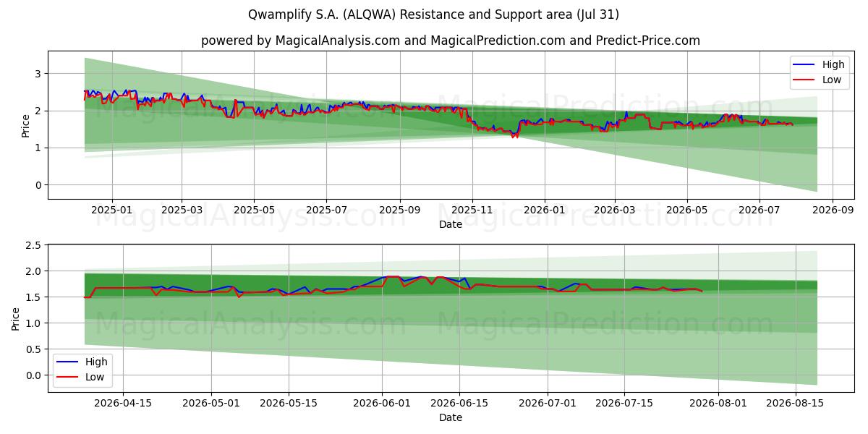868x434 pixels.
Task: Click the top chart x-axis label '2025-05'
Action: [x=254, y=210]
